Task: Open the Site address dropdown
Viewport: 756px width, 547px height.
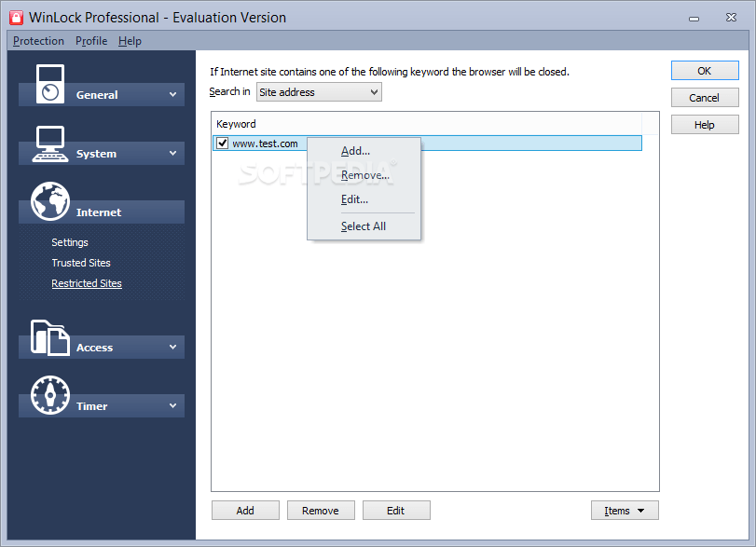Action: 318,91
